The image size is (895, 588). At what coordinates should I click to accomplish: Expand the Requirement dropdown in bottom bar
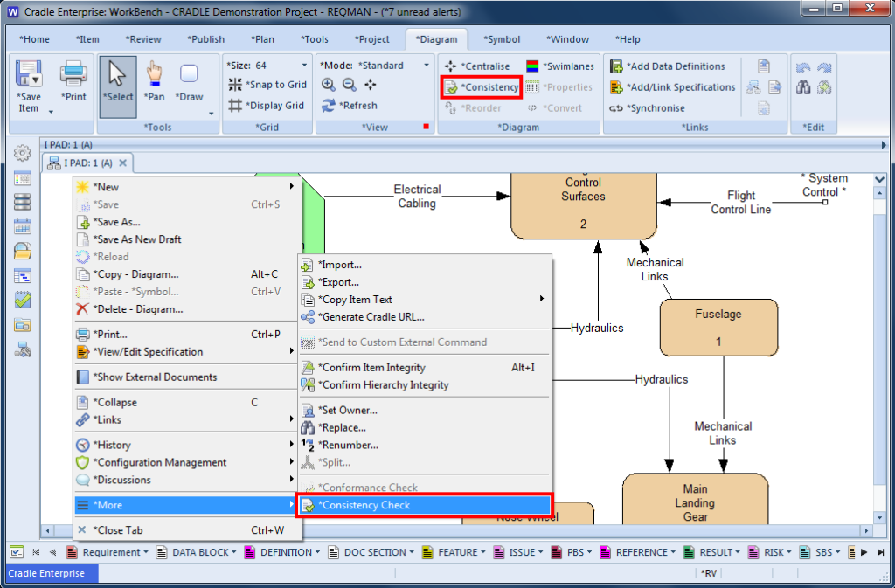click(x=146, y=552)
